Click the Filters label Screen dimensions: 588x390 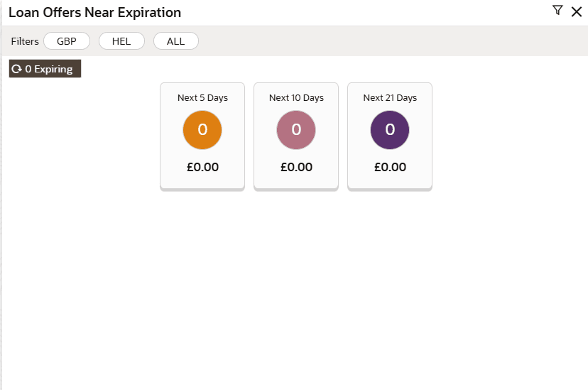point(25,41)
